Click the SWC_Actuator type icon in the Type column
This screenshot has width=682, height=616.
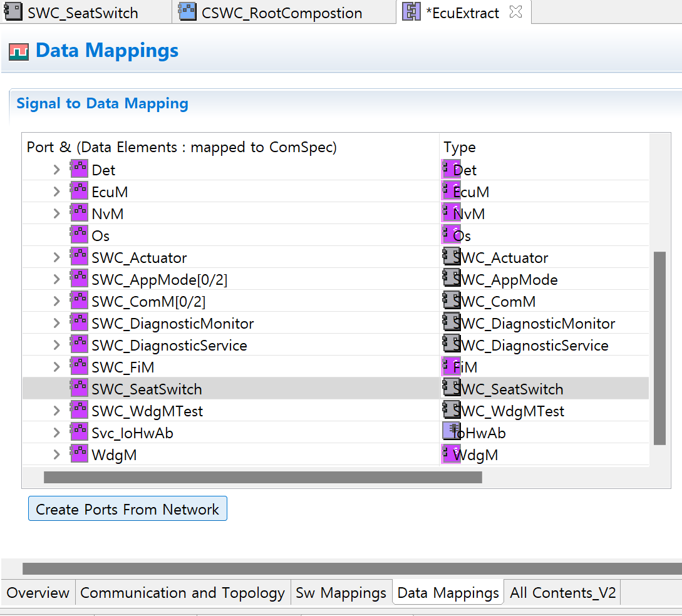[452, 257]
